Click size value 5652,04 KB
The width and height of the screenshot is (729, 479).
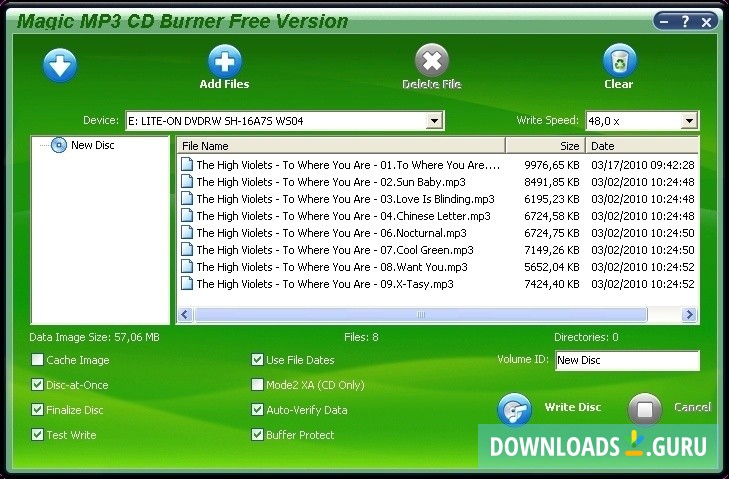(552, 267)
